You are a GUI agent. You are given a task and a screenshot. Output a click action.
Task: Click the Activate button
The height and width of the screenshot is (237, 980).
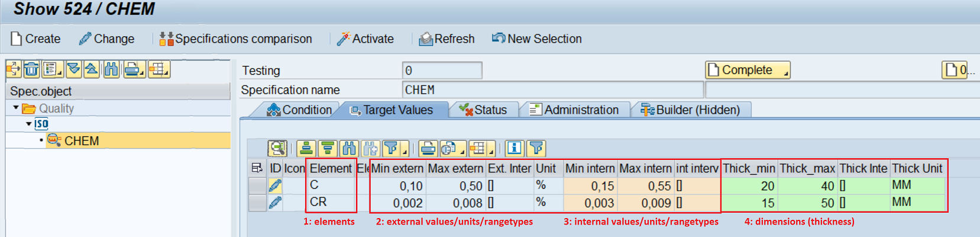(x=366, y=39)
